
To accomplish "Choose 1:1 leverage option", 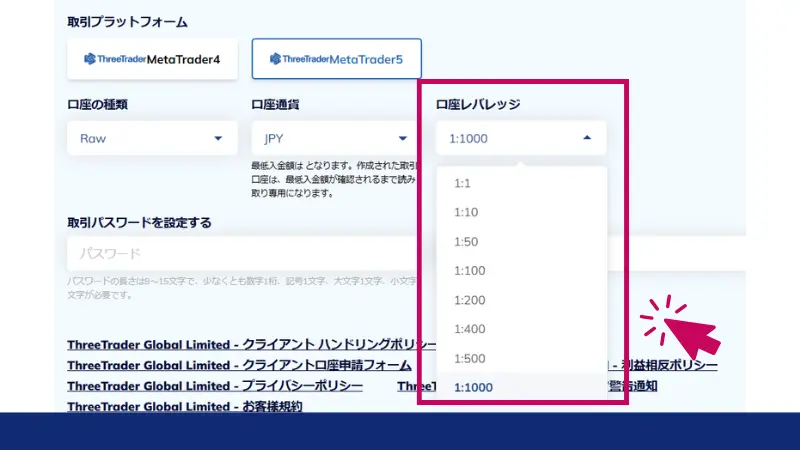I will pos(522,183).
